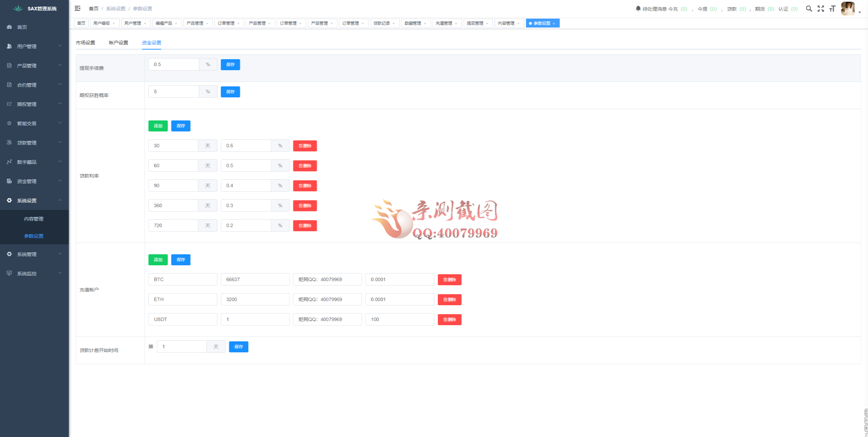Save the 提现手续费 setting

click(x=230, y=65)
